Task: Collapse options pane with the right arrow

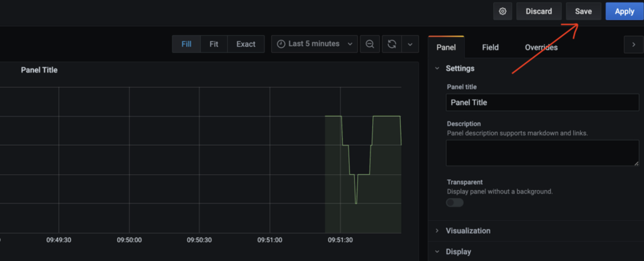Action: coord(633,44)
